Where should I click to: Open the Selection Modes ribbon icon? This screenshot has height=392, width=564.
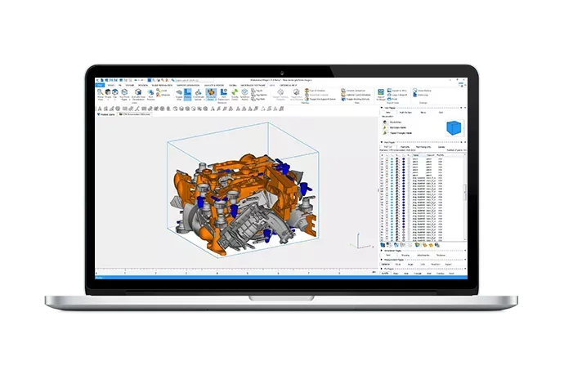click(x=244, y=92)
